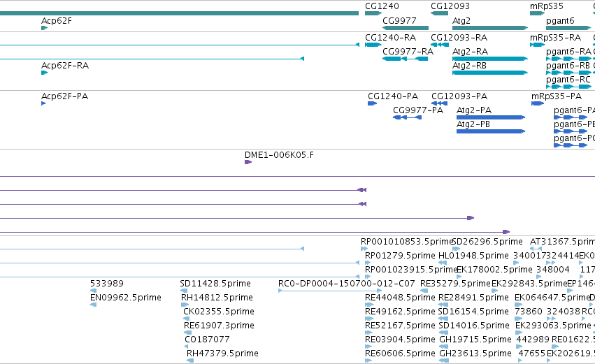The image size is (595, 364).
Task: Open the CG9977-RA transcript label
Action: coord(408,52)
